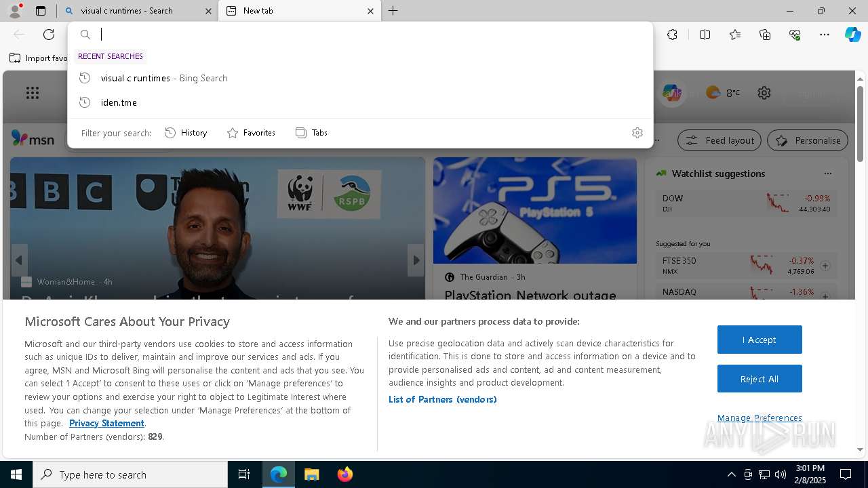Filter search by Tabs
868x488 pixels.
point(312,133)
